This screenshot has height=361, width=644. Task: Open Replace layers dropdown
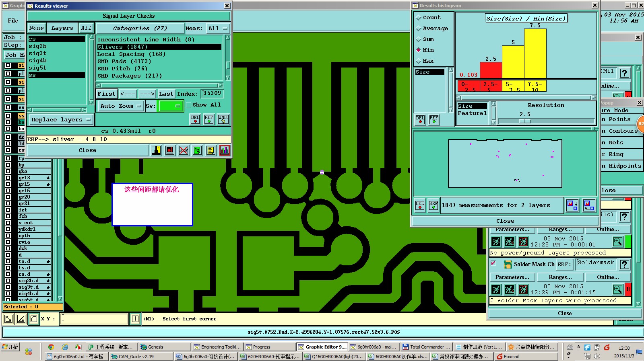click(61, 120)
